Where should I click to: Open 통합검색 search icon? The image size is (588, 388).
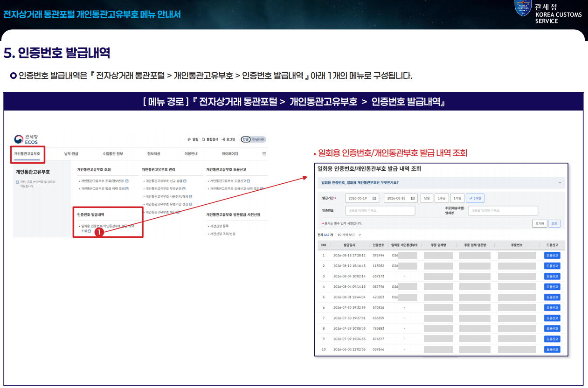point(203,139)
